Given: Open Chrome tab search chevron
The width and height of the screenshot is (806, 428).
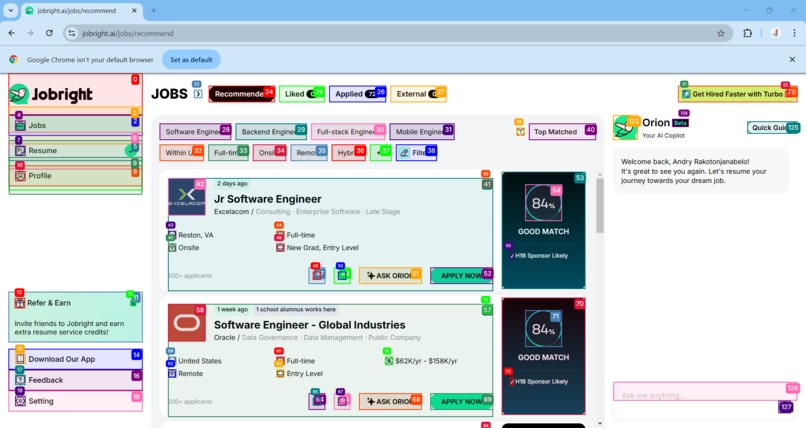Looking at the screenshot, I should tap(10, 10).
